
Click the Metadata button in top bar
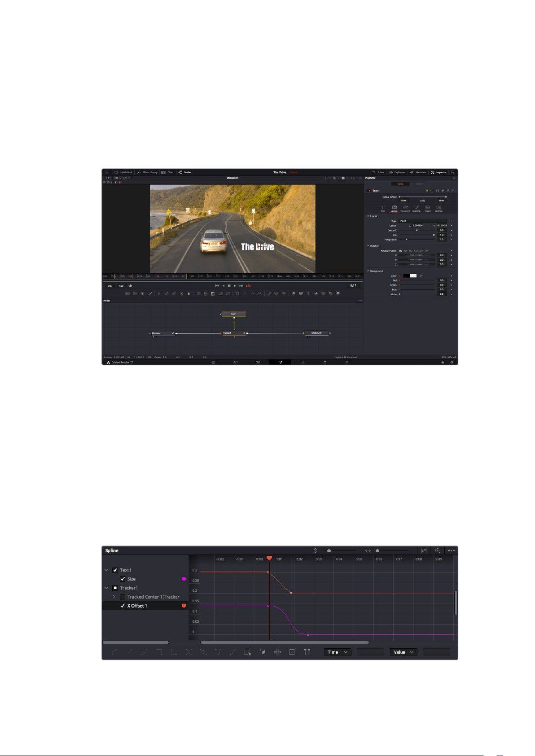pyautogui.click(x=418, y=172)
